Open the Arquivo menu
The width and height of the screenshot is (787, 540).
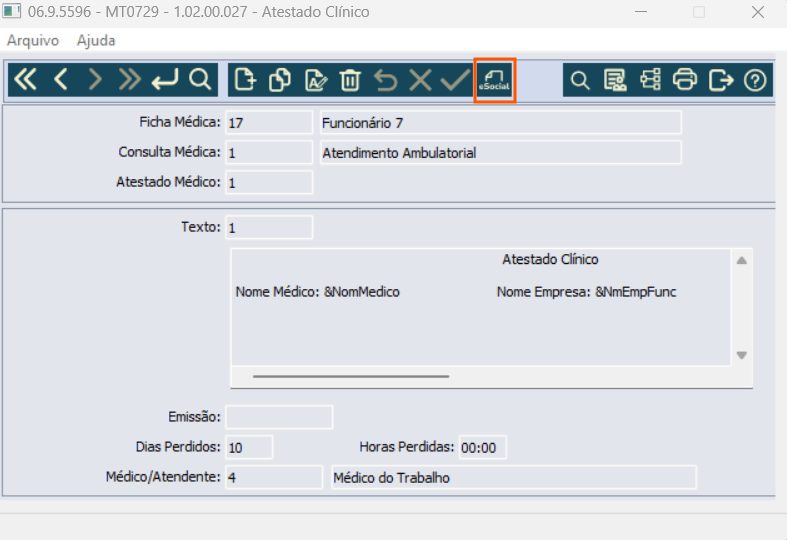[x=33, y=40]
